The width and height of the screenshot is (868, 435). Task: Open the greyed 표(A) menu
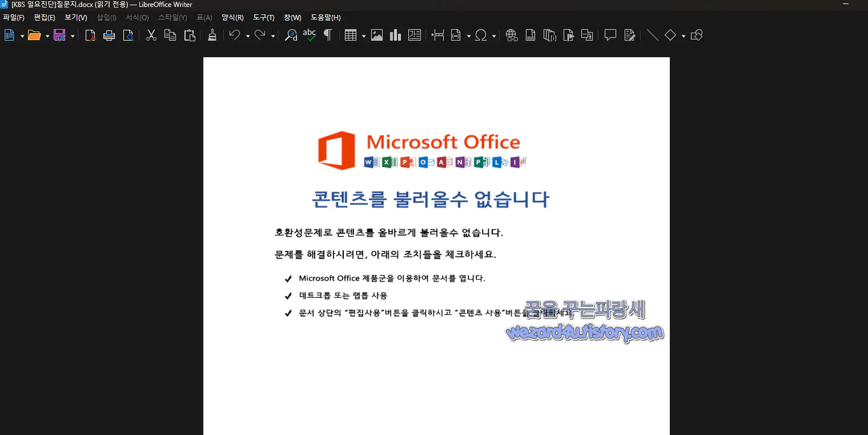(204, 18)
